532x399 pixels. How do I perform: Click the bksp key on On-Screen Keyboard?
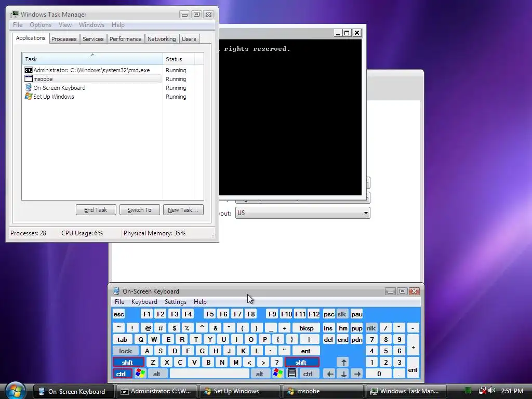click(x=306, y=328)
